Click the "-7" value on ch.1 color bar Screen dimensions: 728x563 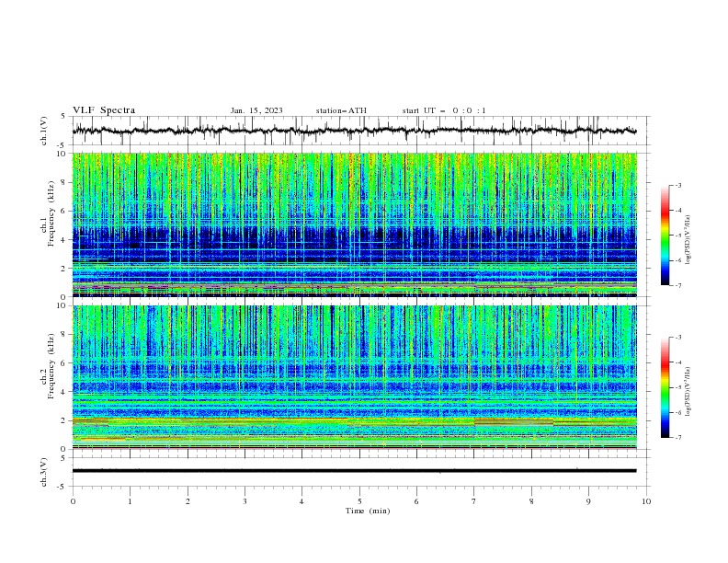[x=677, y=285]
